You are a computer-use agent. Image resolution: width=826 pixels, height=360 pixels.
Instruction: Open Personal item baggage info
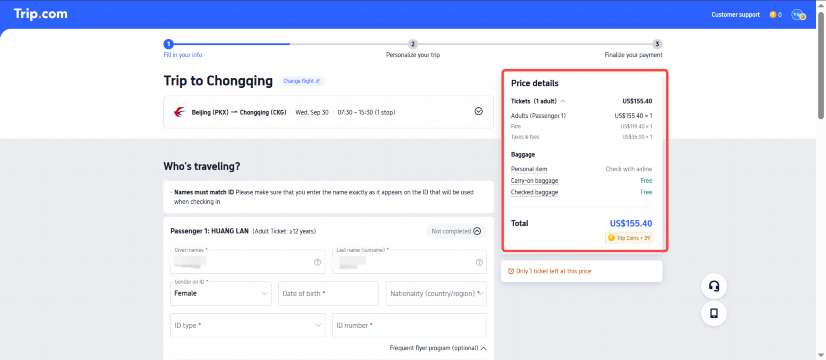[529, 169]
